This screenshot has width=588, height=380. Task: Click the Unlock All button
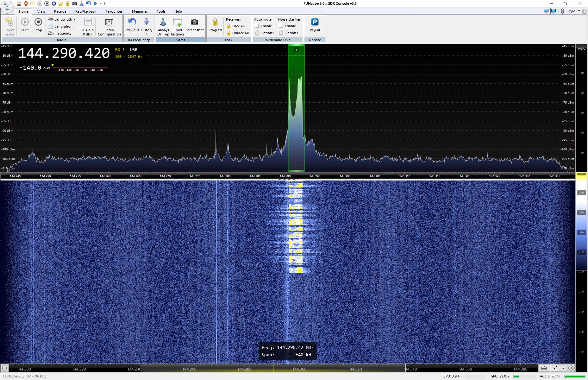238,33
